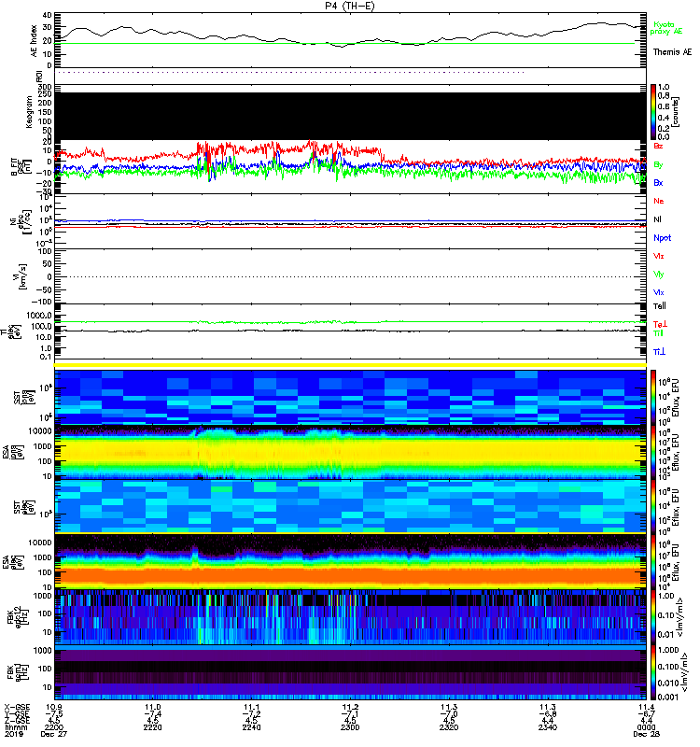Click the AE Index y-axis label
Viewport: 700px width, 747px height.
pyautogui.click(x=34, y=40)
